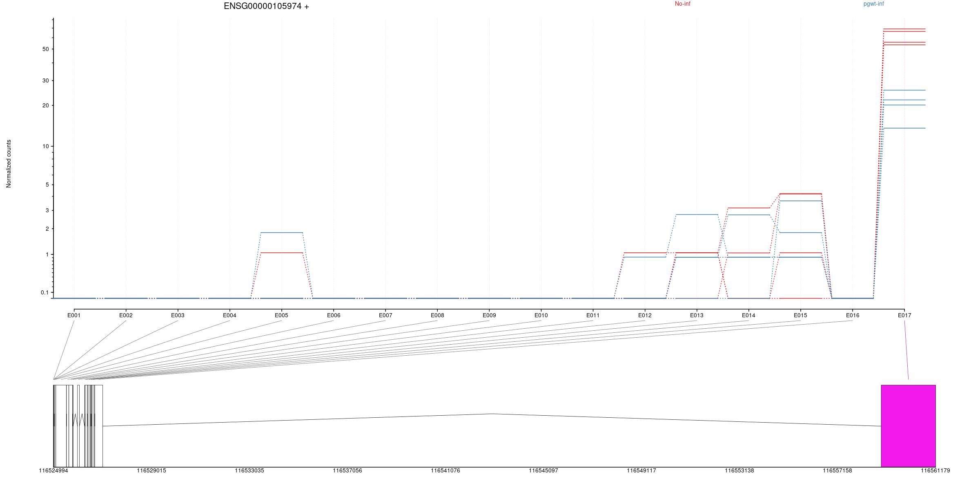Click exon label E006
The height and width of the screenshot is (490, 980).
pos(334,315)
